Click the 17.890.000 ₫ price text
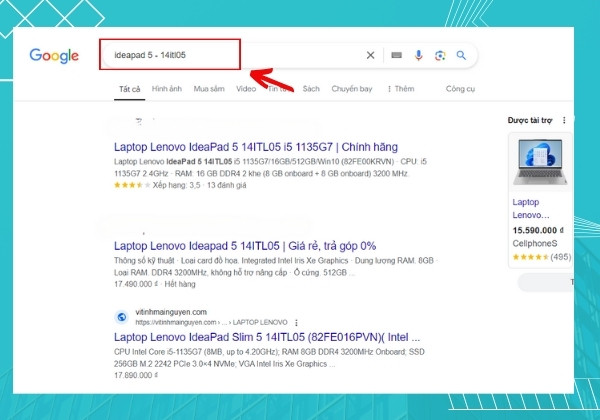This screenshot has height=420, width=600. [136, 375]
